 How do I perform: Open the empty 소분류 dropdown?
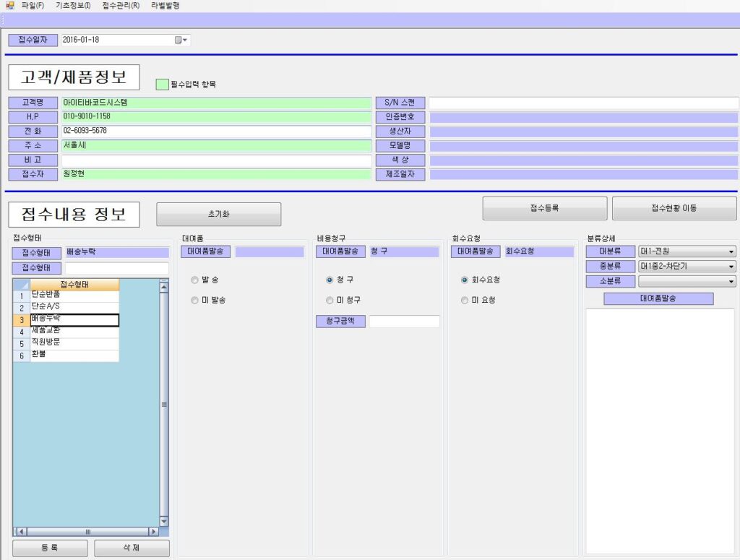tap(731, 281)
